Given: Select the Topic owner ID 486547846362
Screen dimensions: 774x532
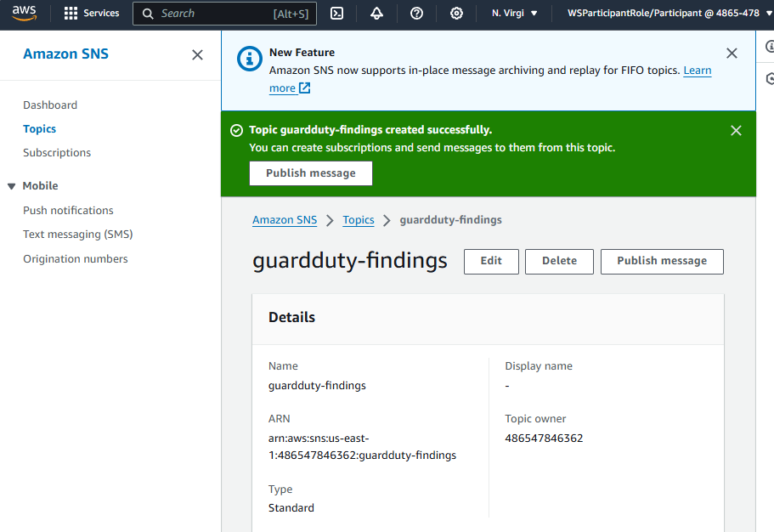Looking at the screenshot, I should (x=544, y=439).
